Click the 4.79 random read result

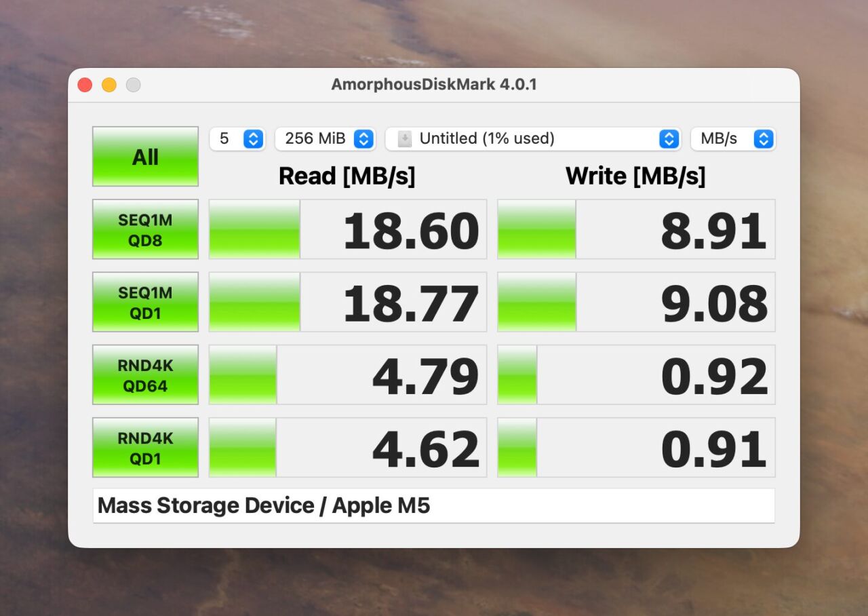point(425,376)
